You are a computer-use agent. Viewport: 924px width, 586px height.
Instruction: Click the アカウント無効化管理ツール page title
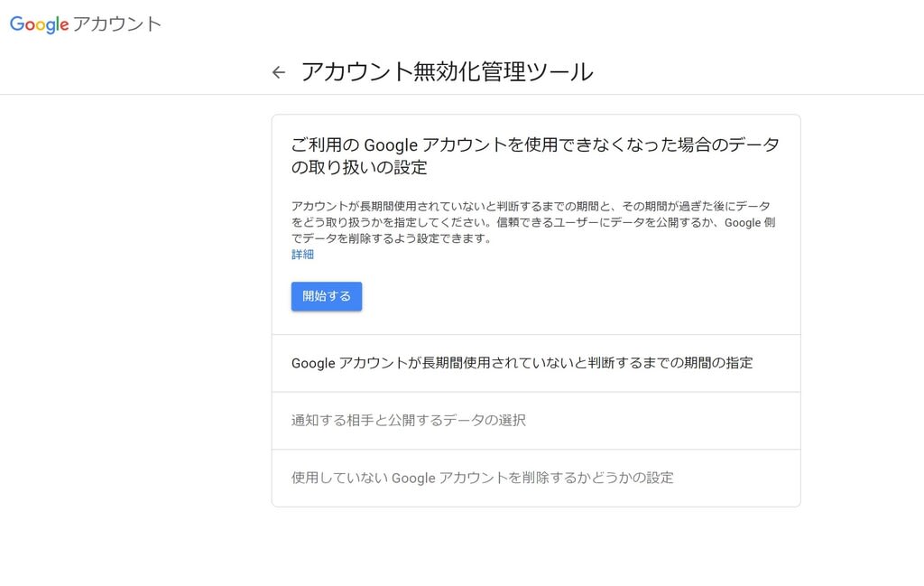448,72
